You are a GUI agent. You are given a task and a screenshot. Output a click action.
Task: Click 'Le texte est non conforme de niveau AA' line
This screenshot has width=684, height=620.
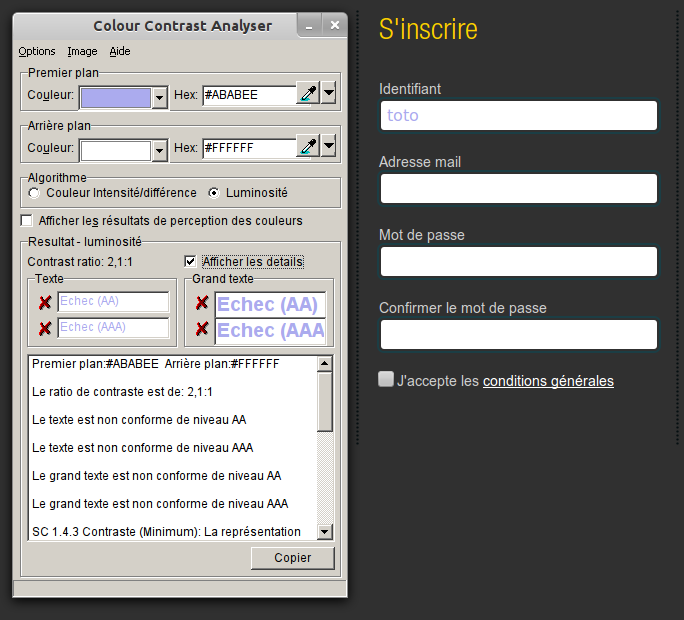tap(139, 420)
